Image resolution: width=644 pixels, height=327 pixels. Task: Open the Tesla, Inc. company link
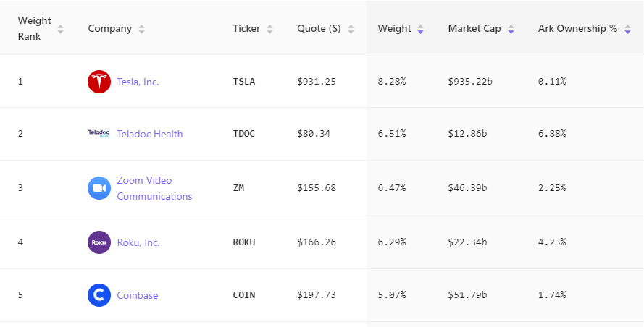[x=138, y=82]
